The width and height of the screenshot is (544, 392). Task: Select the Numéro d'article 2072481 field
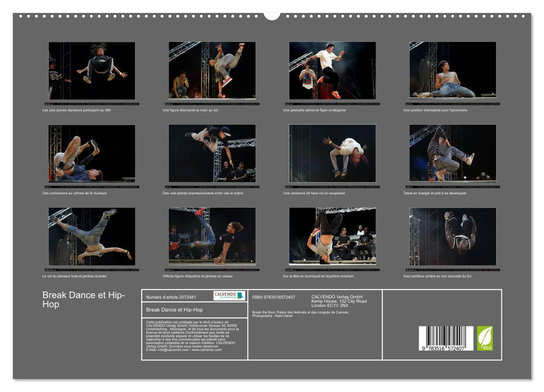[171, 297]
